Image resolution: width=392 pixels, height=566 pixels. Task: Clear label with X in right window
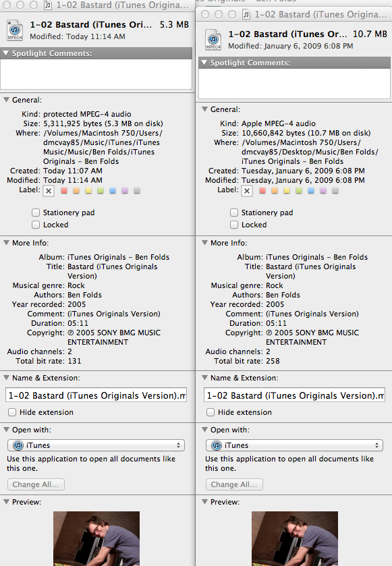tap(247, 191)
